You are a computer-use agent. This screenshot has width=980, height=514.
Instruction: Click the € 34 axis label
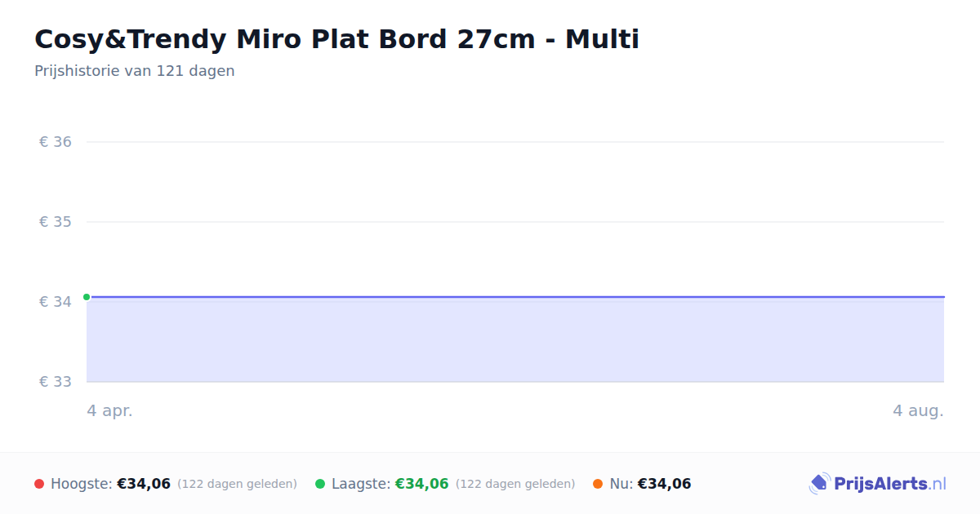point(56,302)
